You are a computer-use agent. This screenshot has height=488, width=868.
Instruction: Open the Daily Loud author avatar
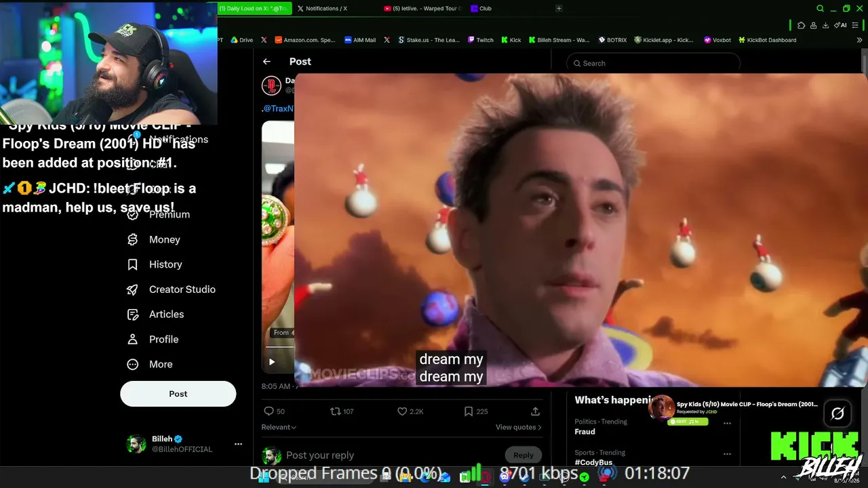pos(272,85)
